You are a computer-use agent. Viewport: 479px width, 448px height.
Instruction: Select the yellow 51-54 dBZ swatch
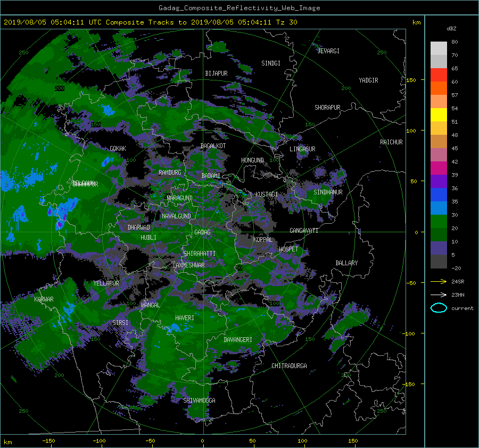(439, 115)
